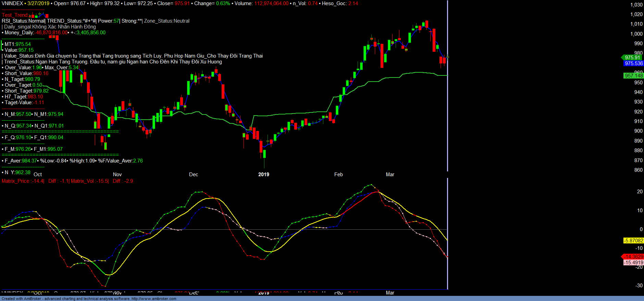Image resolution: width=644 pixels, height=301 pixels.
Task: Click the red Test_Trend label
Action: (15, 15)
